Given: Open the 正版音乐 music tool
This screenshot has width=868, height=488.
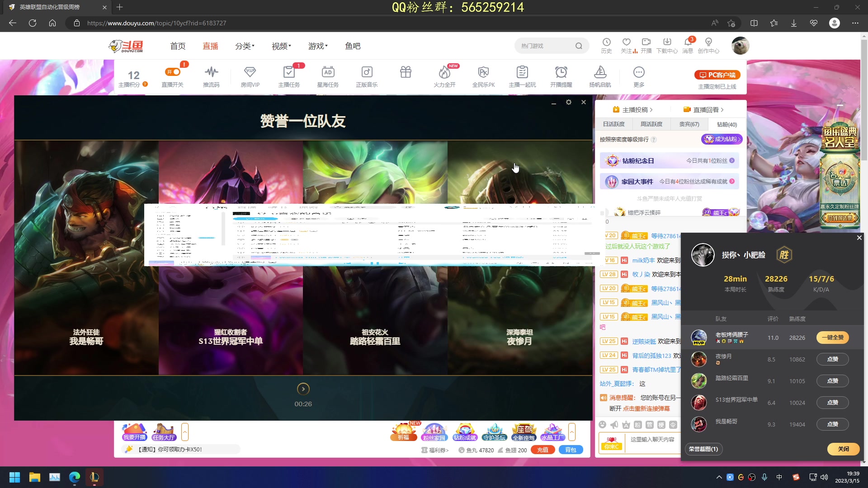Looking at the screenshot, I should point(367,76).
